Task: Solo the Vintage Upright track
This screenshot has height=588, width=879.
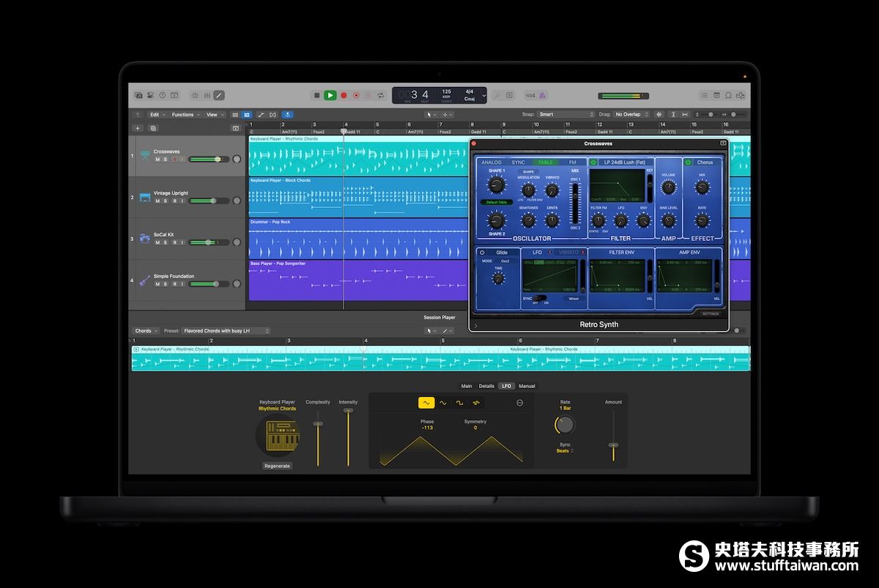Action: pyautogui.click(x=166, y=201)
